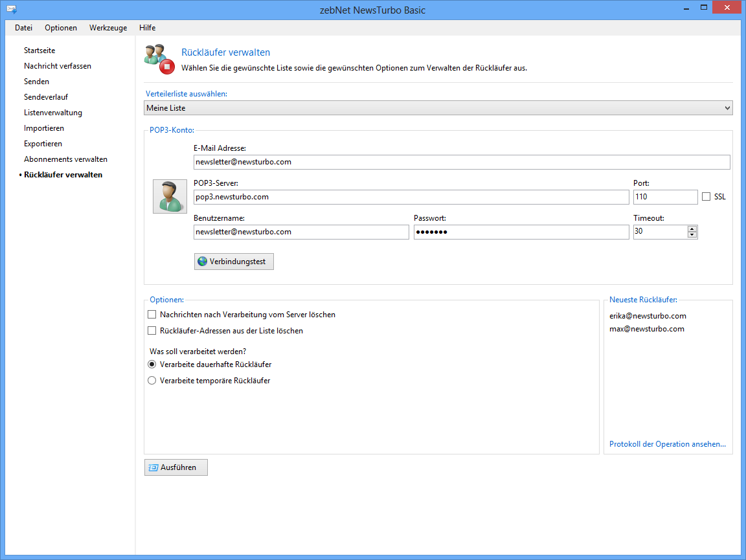This screenshot has width=746, height=560.
Task: Open Abonnements verwalten in the sidebar
Action: pos(65,159)
